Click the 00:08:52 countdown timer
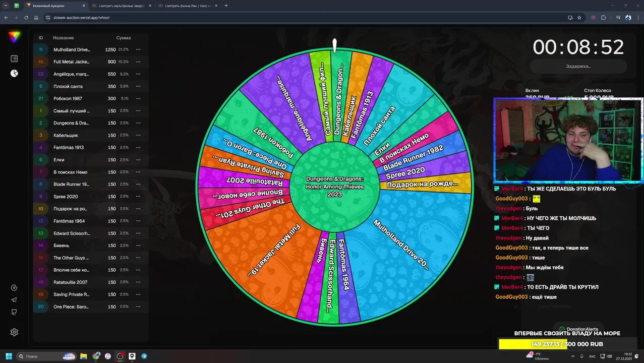 (578, 47)
